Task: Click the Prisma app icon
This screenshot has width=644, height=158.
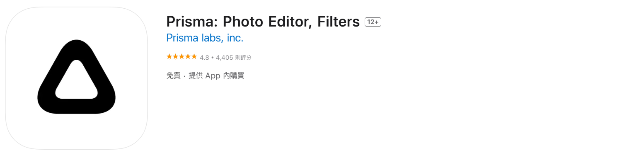Action: click(77, 78)
